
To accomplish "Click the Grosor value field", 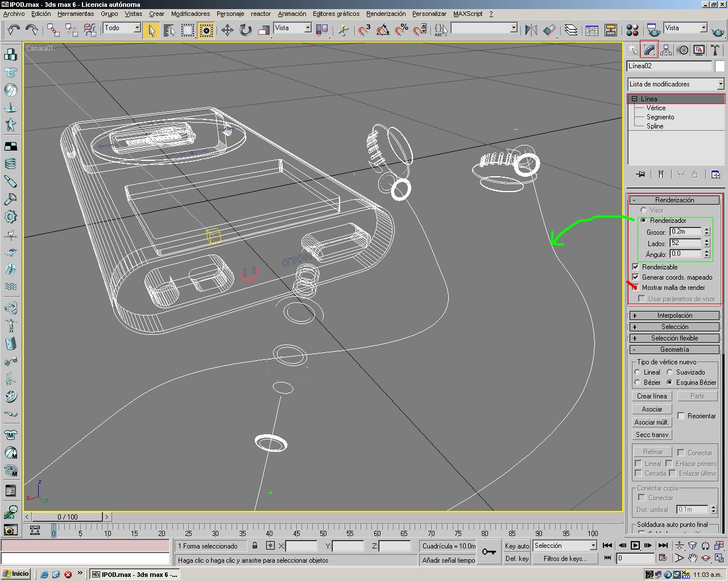I will pyautogui.click(x=685, y=231).
